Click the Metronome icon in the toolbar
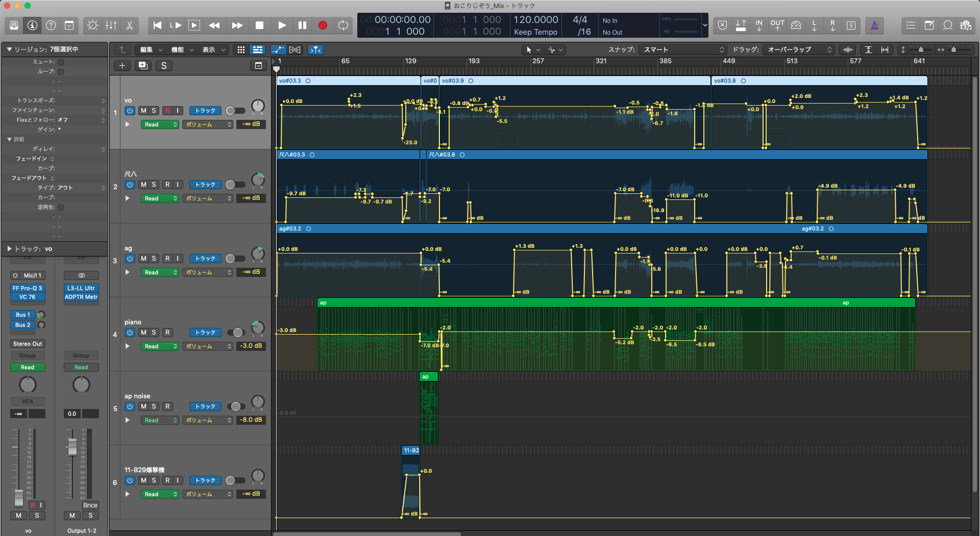 874,25
